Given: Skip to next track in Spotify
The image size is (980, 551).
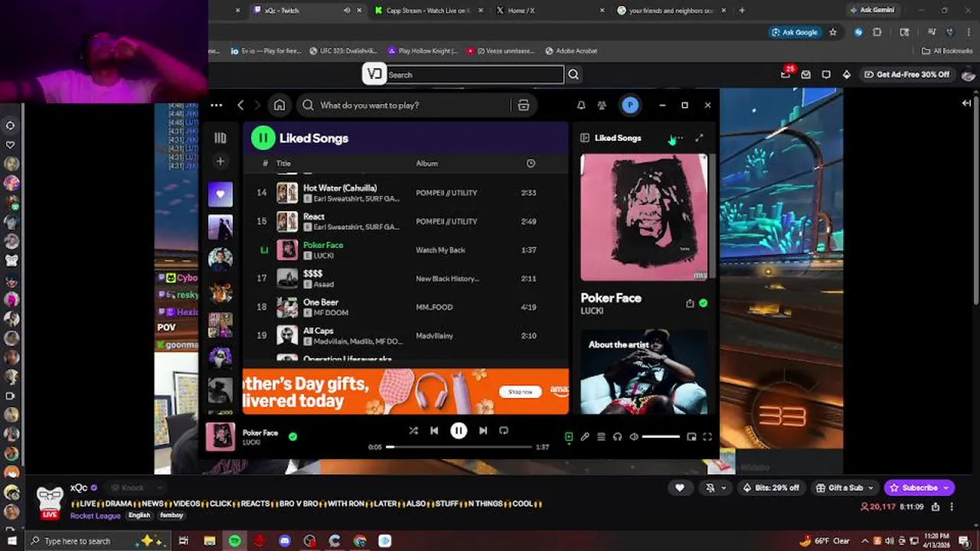Looking at the screenshot, I should pyautogui.click(x=483, y=431).
